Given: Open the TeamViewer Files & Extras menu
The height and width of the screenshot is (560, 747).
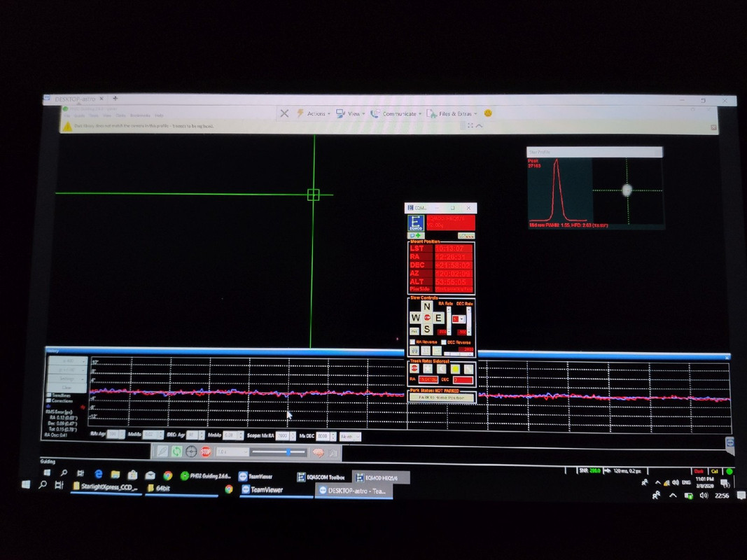Looking at the screenshot, I should pos(452,114).
